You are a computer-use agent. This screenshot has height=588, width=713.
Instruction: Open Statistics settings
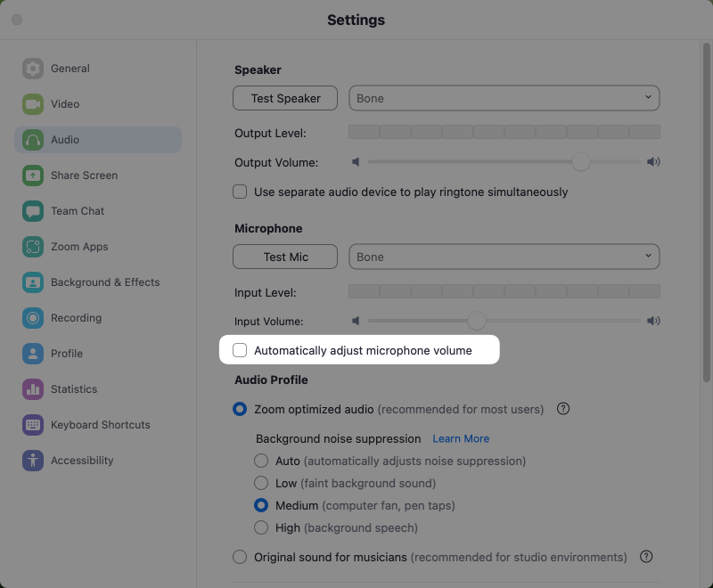coord(98,389)
